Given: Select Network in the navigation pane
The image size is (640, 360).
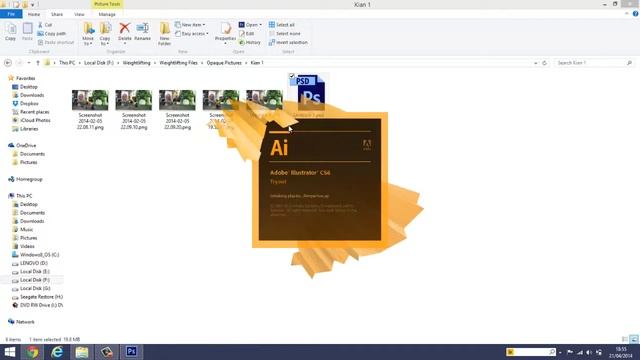Looking at the screenshot, I should [x=25, y=322].
